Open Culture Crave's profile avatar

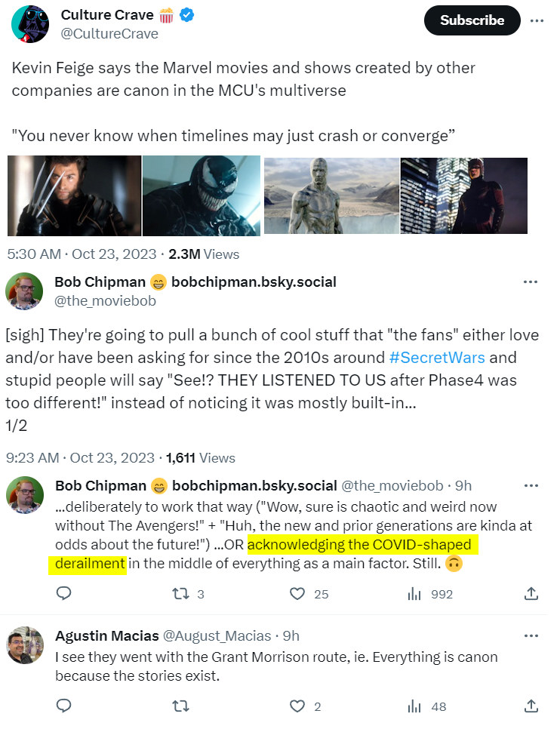tap(30, 23)
